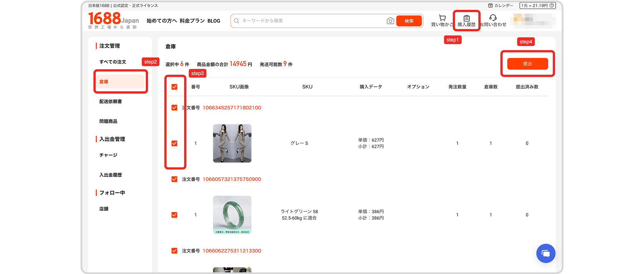Click the headset contact (お問い合わせ) icon
Screen dimensions: 644x274
(493, 18)
